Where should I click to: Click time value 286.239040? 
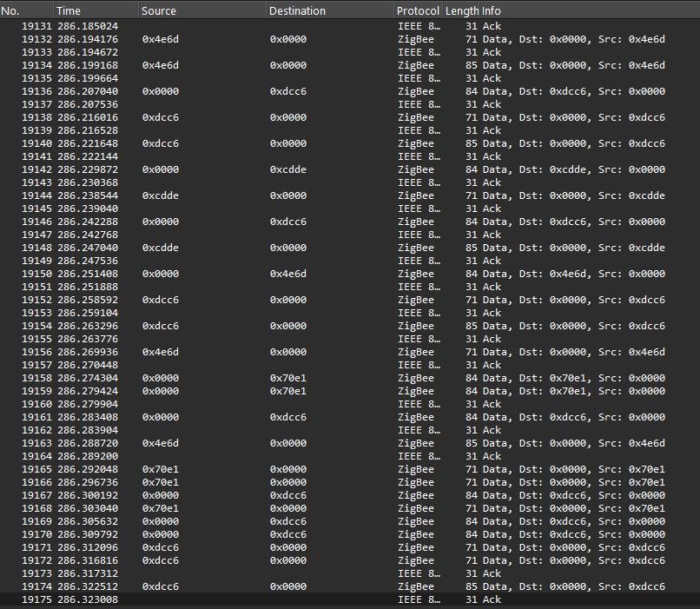88,209
